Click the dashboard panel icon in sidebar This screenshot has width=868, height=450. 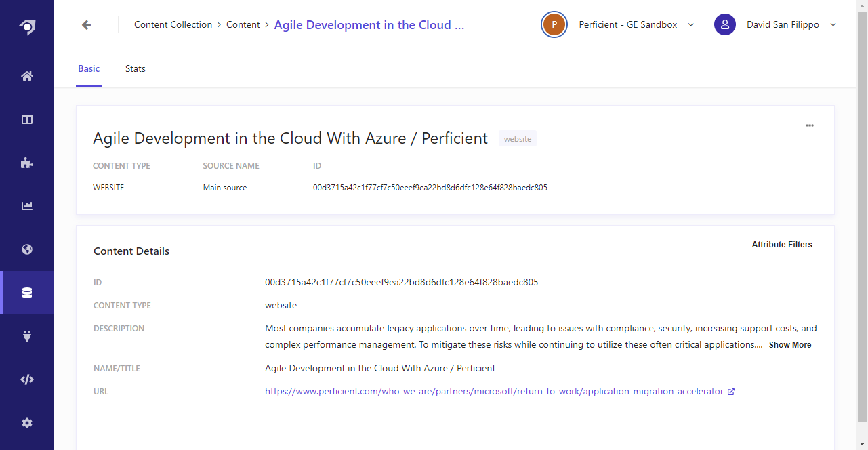point(26,119)
